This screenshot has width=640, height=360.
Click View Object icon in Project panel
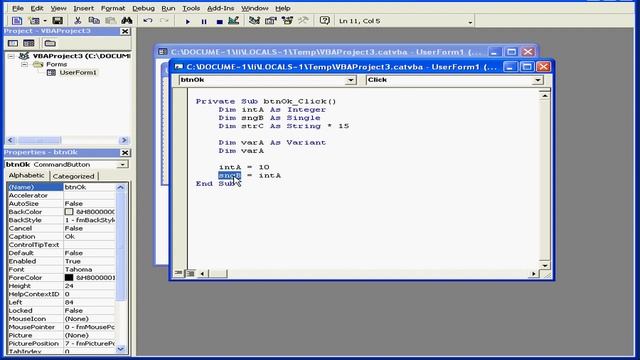tap(29, 43)
